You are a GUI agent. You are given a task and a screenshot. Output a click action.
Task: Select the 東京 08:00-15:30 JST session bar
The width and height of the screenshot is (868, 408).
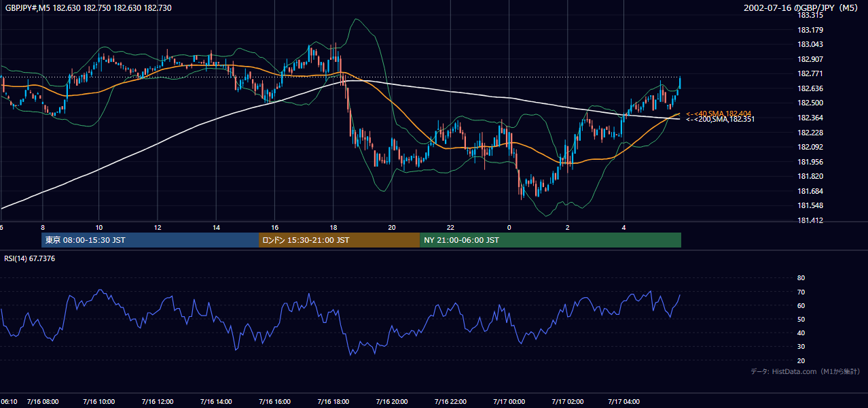(150, 240)
